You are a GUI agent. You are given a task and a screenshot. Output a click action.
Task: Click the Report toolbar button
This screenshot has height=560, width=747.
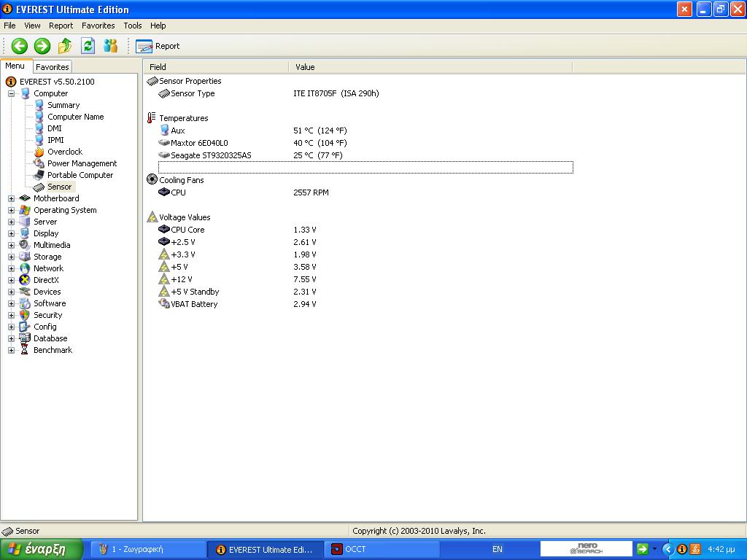158,46
